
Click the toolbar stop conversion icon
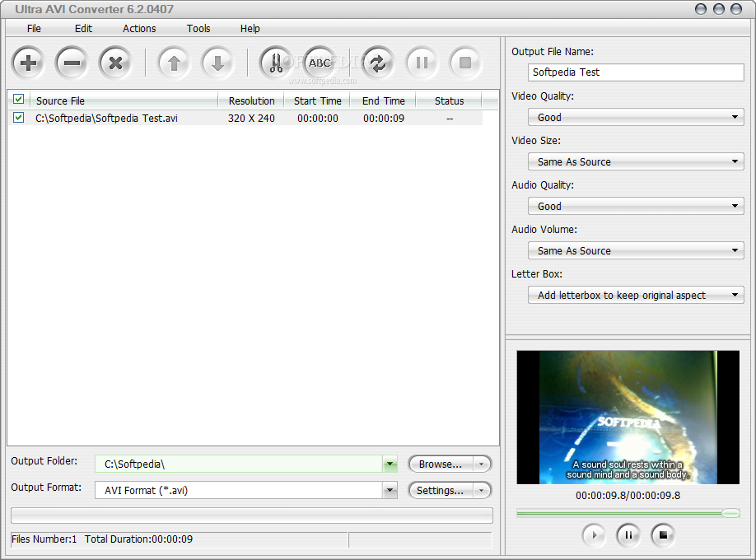[465, 63]
